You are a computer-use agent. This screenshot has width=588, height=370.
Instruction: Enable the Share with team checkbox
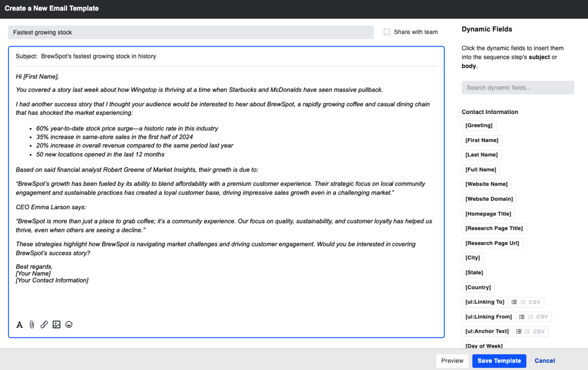387,32
